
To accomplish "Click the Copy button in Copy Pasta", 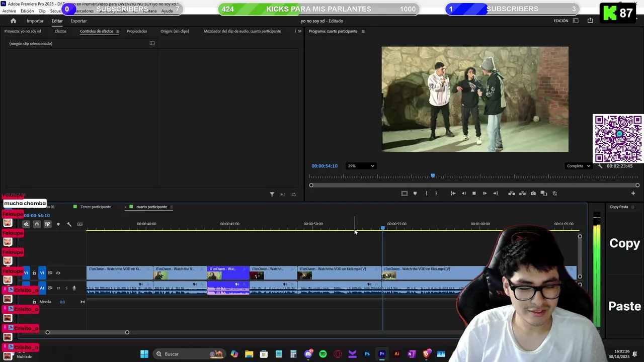I will coord(624,243).
